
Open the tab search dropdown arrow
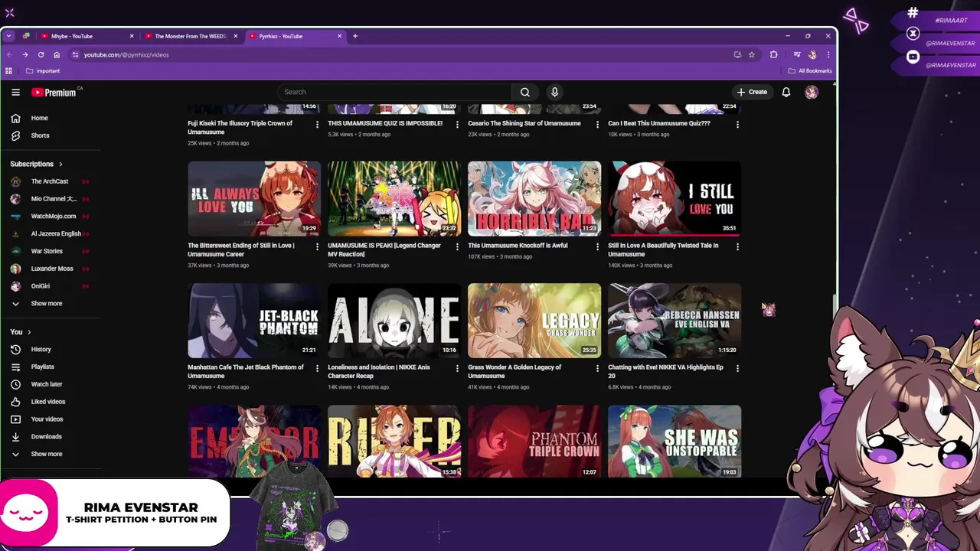tap(8, 36)
